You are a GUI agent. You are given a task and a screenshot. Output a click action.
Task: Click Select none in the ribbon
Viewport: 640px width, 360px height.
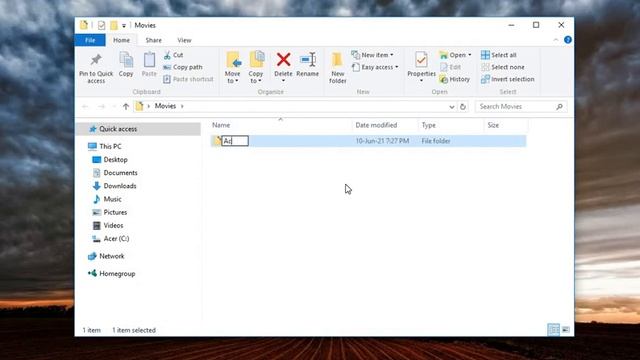point(503,67)
